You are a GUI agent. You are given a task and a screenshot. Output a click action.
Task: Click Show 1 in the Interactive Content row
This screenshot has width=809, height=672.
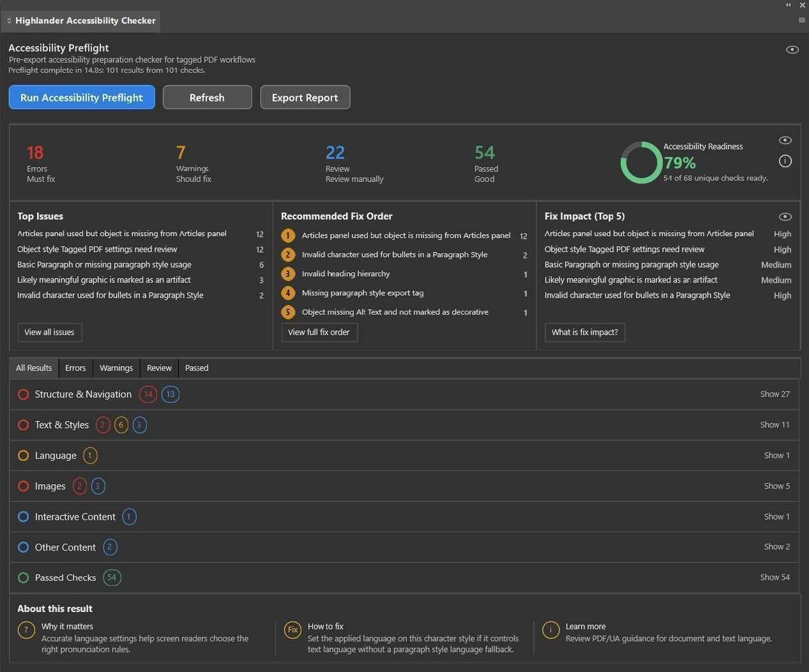click(x=777, y=516)
